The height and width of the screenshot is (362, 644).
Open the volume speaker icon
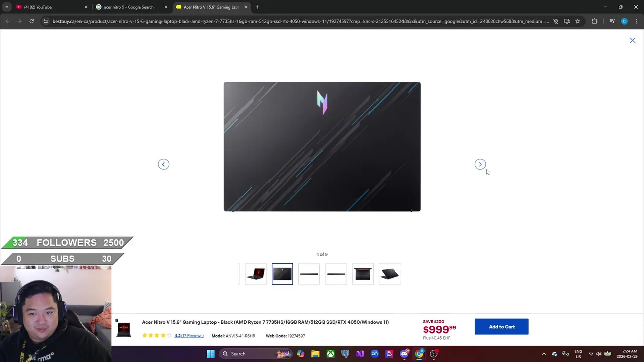599,354
